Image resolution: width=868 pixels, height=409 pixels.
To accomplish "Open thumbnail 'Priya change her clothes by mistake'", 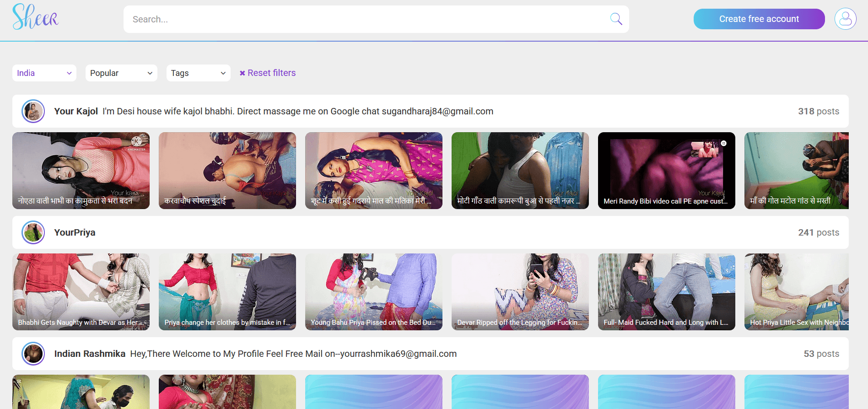I will coord(227,292).
